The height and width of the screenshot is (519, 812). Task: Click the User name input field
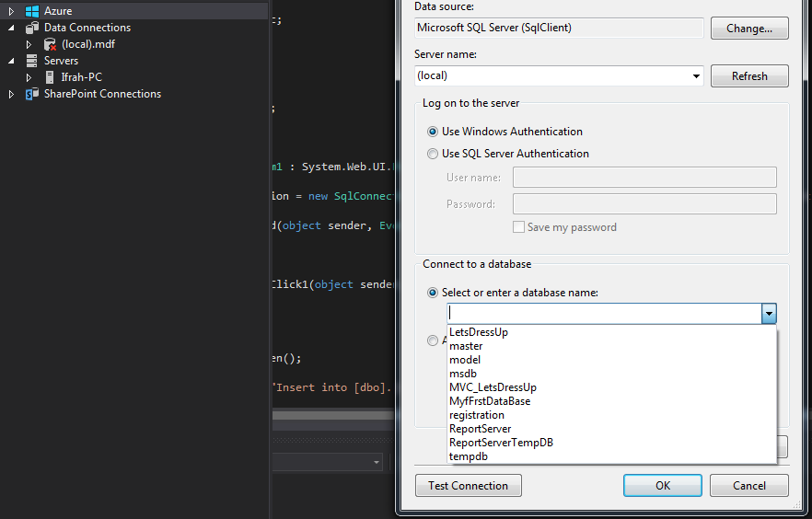(x=644, y=178)
